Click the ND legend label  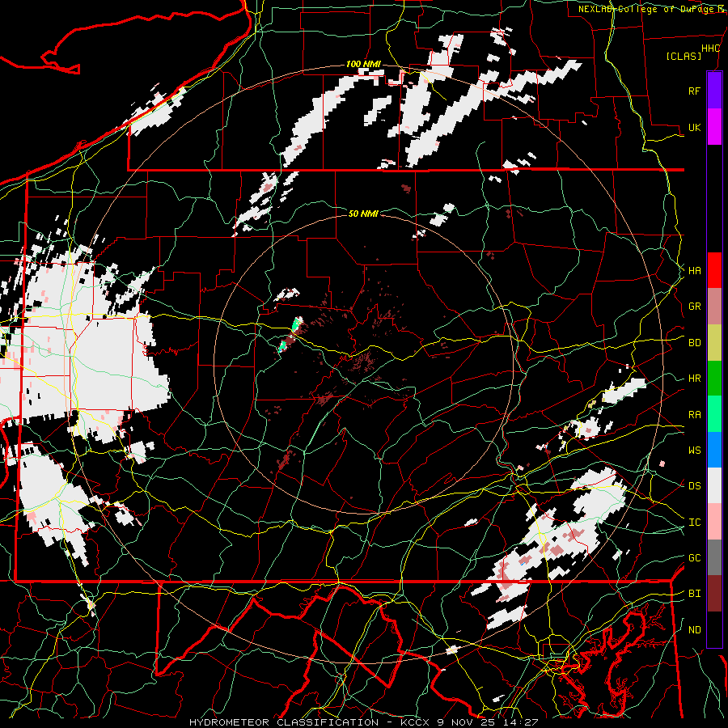click(695, 630)
